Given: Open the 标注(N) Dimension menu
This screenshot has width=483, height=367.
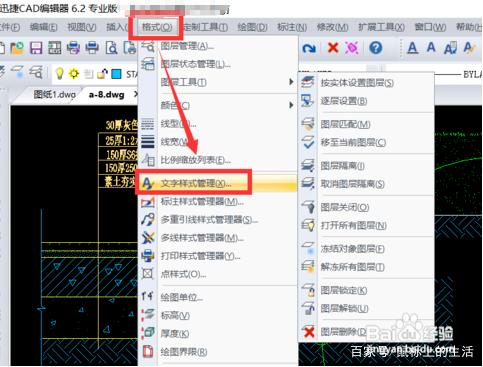Looking at the screenshot, I should tap(292, 27).
